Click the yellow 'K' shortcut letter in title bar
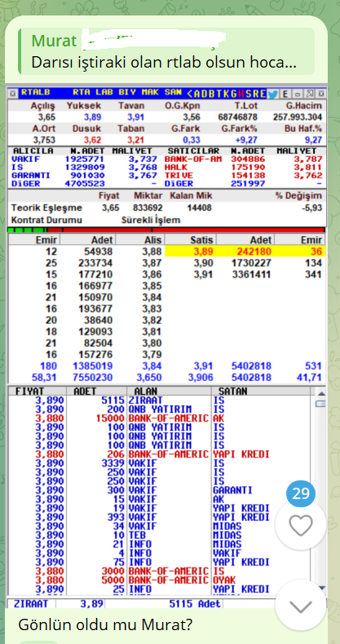This screenshot has height=644, width=340. (227, 94)
